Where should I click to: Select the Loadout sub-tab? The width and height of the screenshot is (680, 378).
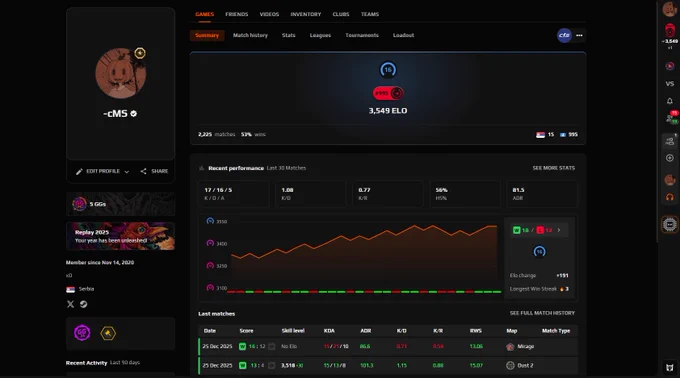[403, 36]
